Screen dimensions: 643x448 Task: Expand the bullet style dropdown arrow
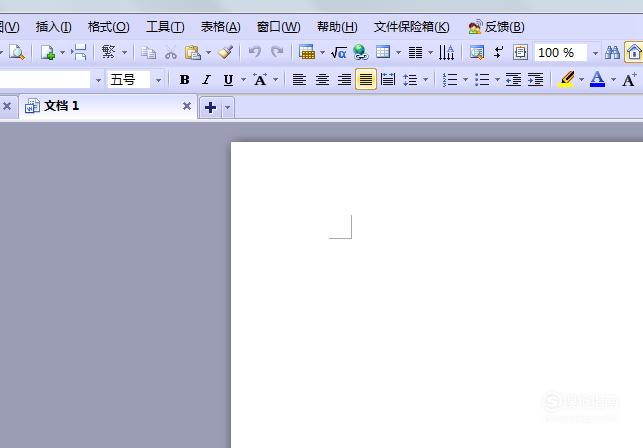[x=497, y=79]
